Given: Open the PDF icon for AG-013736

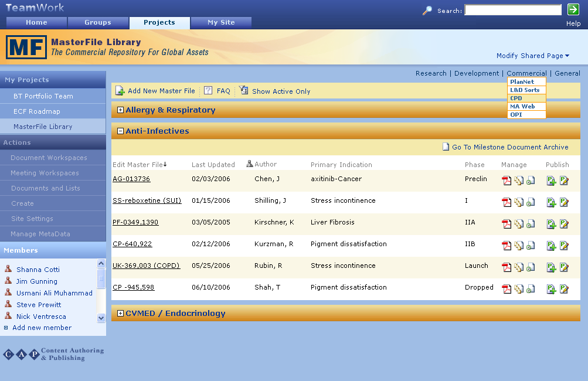Looking at the screenshot, I should pyautogui.click(x=507, y=181).
